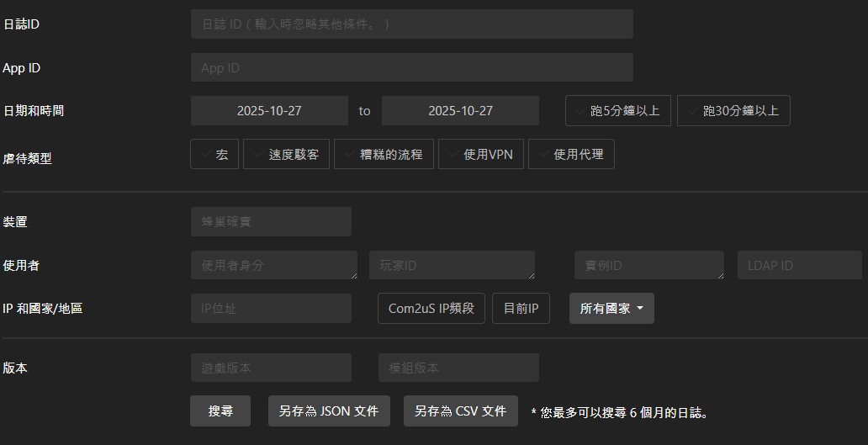Enable the 速度駭客 filter option

pos(286,155)
